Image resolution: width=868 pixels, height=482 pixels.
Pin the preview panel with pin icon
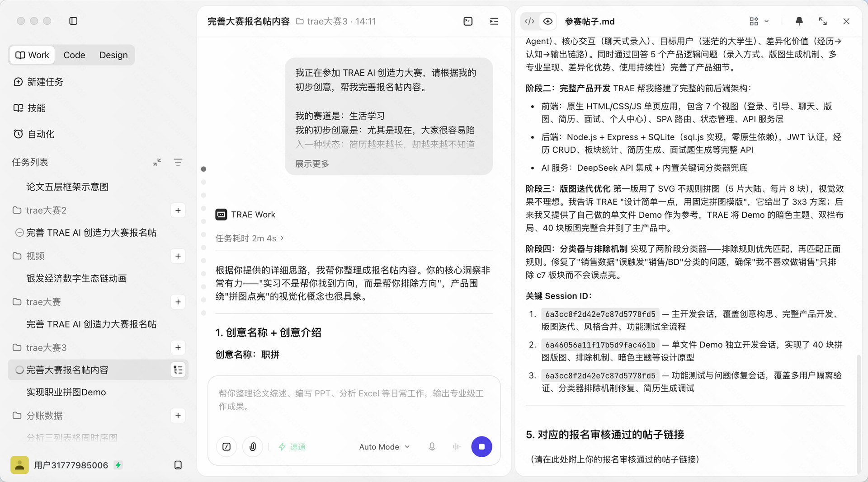[799, 21]
